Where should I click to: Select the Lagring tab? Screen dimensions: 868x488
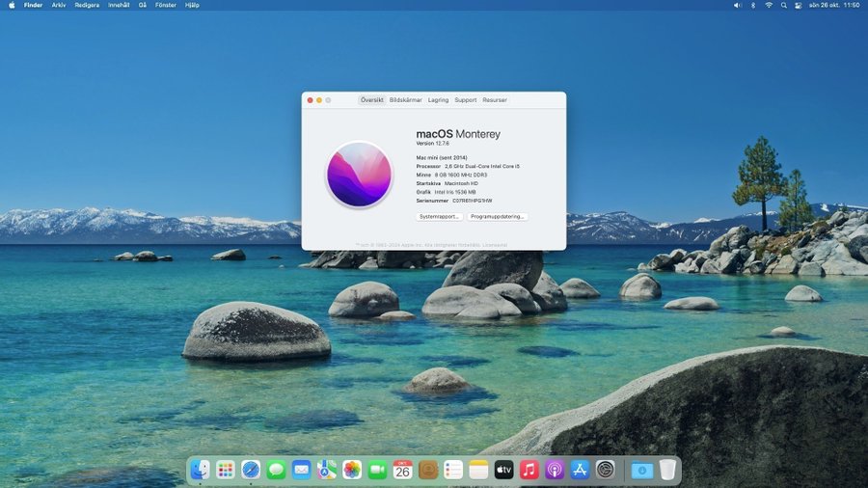438,100
